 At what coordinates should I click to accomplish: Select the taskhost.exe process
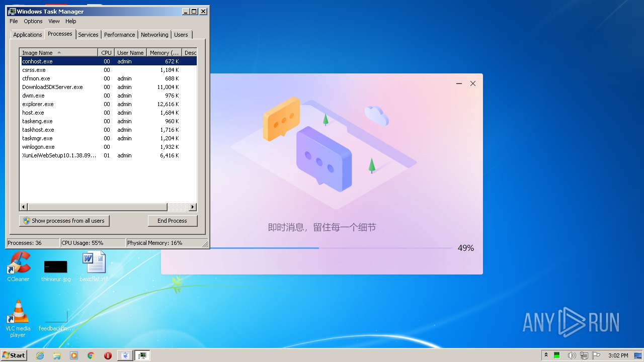point(108,130)
